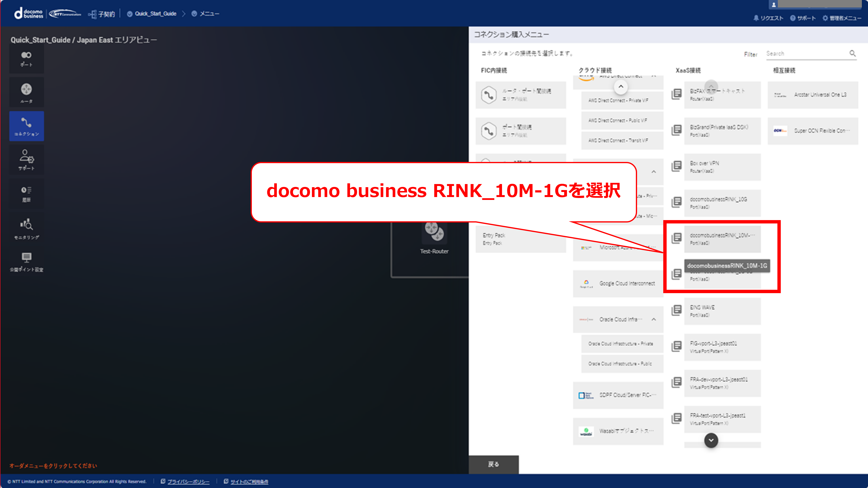Click the icon next to FIC-vport-L3-jpeast01

tap(676, 346)
